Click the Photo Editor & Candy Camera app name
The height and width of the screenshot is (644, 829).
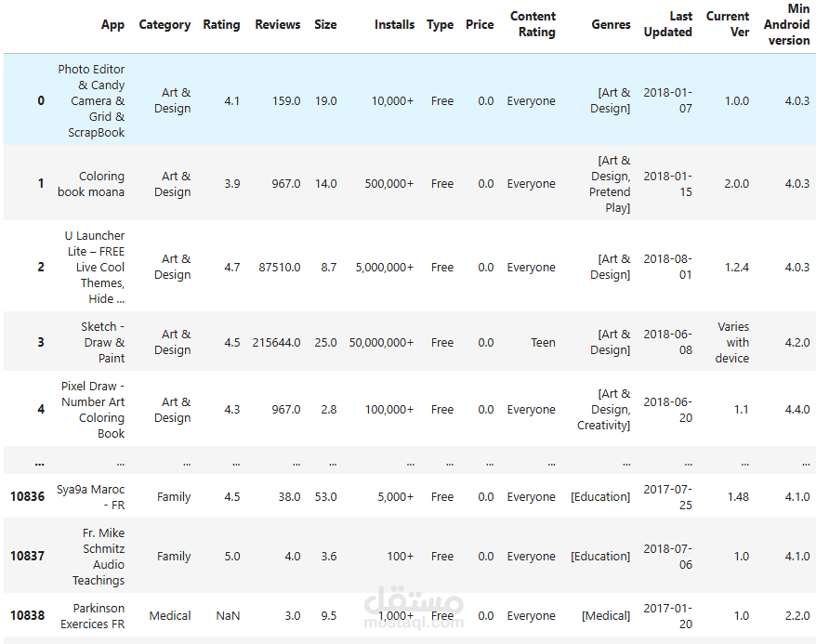point(91,100)
